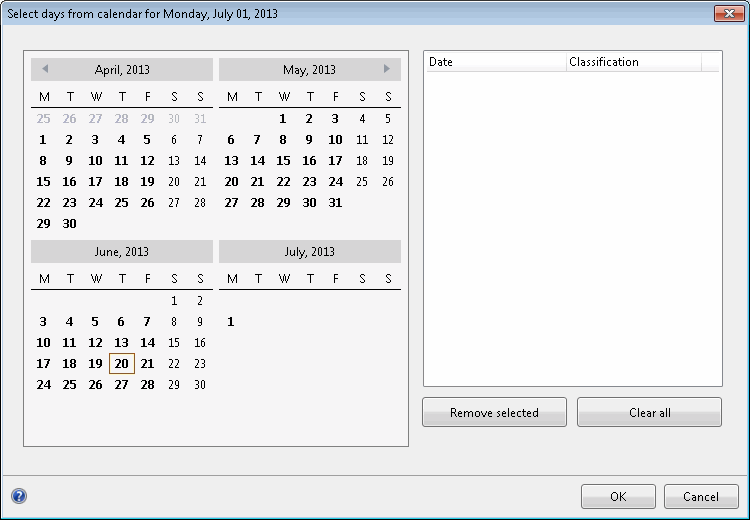The width and height of the screenshot is (750, 520).
Task: Click the June, 2013 month header
Action: coord(122,252)
